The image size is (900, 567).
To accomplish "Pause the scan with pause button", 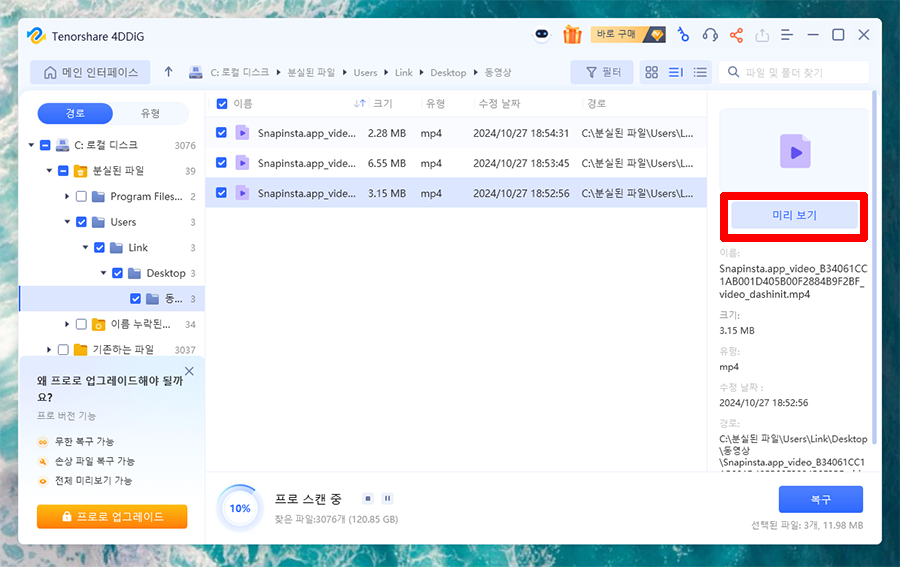I will (387, 498).
